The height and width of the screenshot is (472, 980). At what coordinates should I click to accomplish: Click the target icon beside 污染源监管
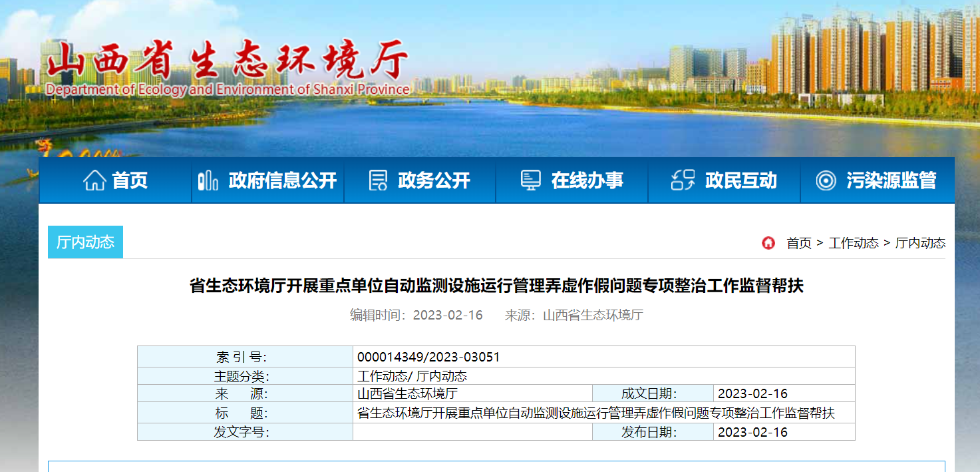826,180
